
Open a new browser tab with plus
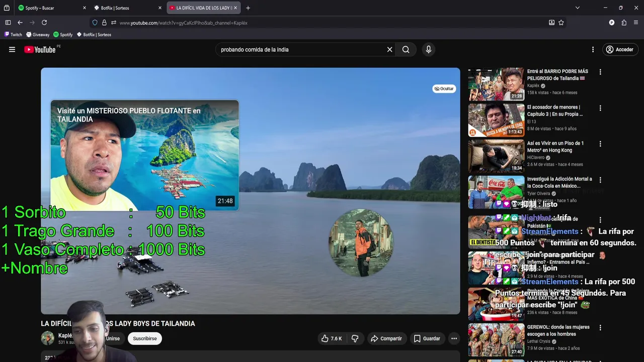click(248, 8)
